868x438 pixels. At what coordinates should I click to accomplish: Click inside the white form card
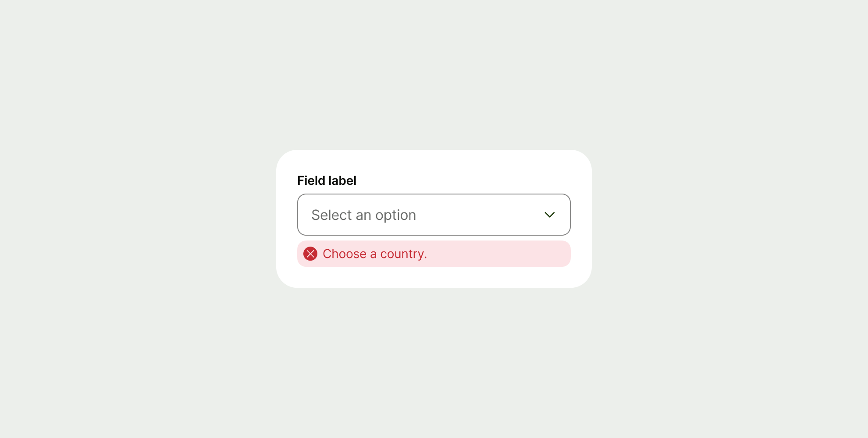(434, 280)
